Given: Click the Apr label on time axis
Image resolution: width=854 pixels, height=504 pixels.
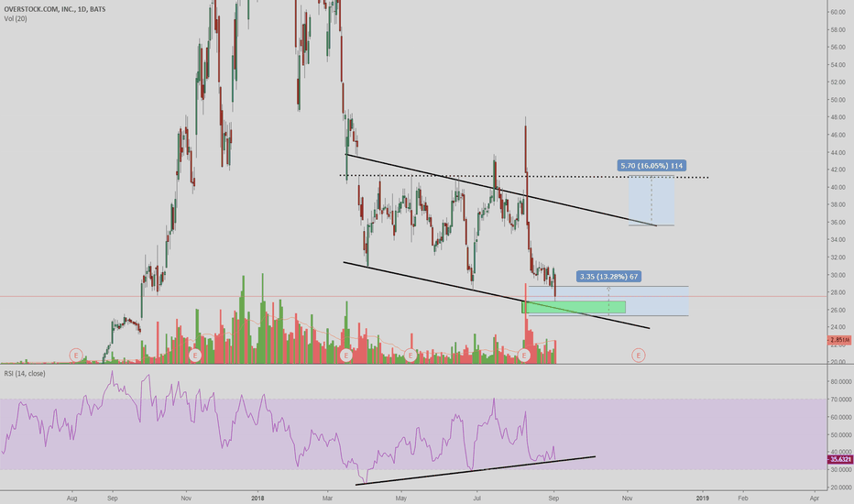Looking at the screenshot, I should tap(815, 498).
